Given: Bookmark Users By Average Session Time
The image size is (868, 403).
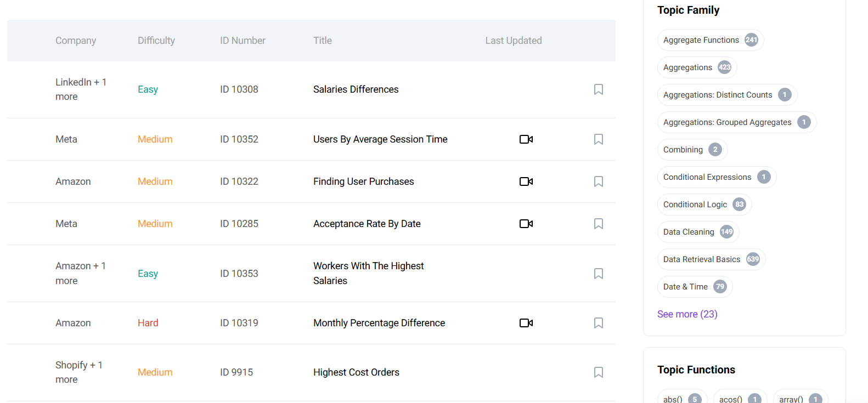Looking at the screenshot, I should pyautogui.click(x=598, y=139).
